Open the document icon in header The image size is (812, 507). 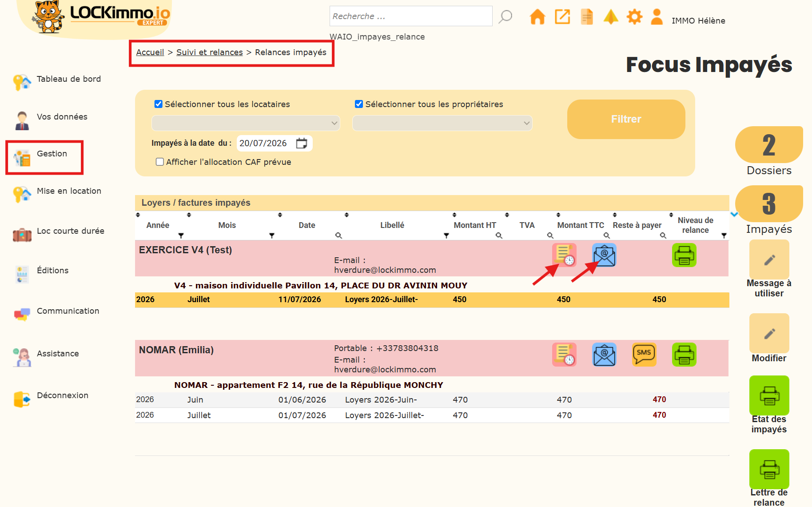[587, 17]
